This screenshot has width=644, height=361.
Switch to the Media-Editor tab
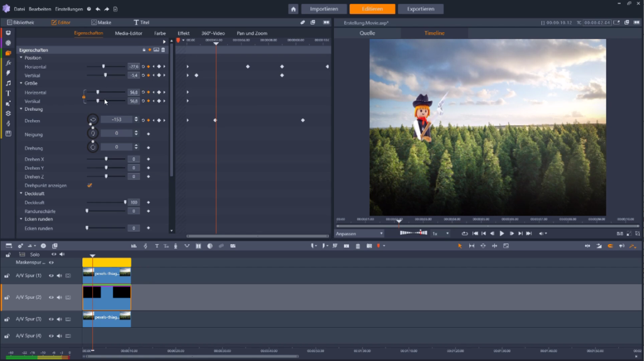coord(128,33)
